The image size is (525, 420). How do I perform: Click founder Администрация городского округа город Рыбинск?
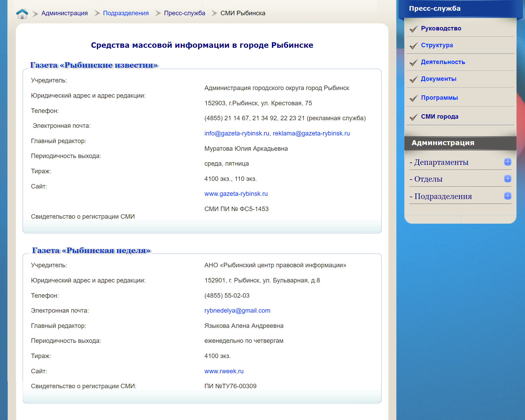[277, 88]
